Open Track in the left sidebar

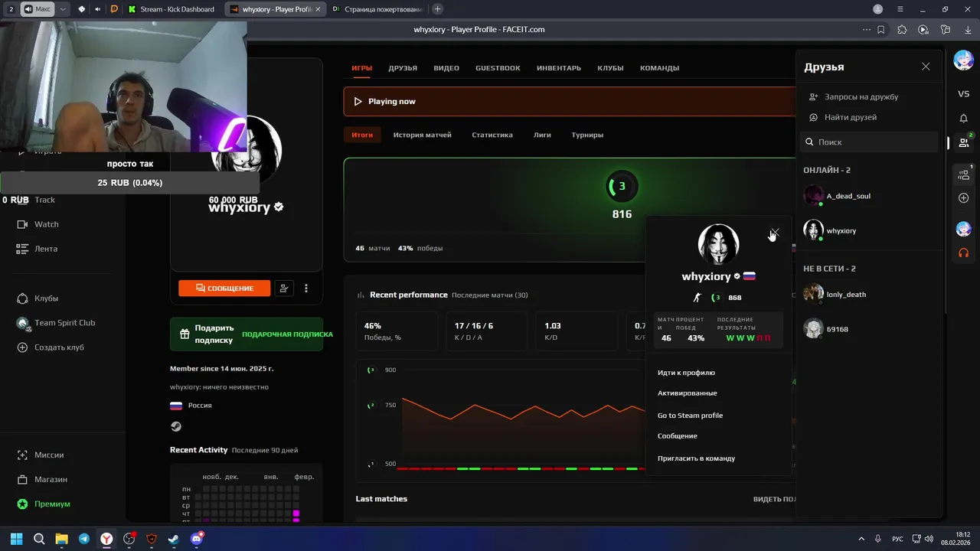(x=44, y=200)
